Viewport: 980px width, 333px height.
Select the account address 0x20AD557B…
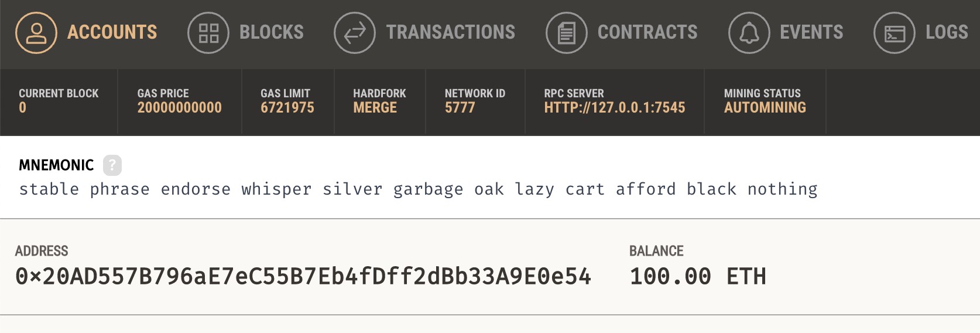pyautogui.click(x=303, y=277)
